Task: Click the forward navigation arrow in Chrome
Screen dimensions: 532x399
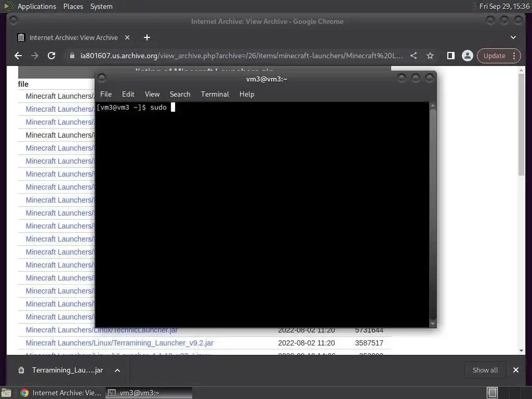Action: tap(35, 56)
